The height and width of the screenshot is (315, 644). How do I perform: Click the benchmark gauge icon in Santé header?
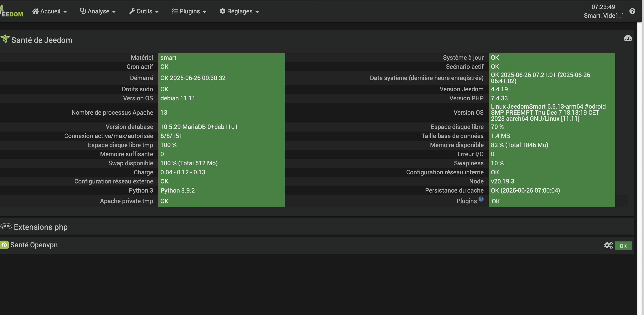click(x=628, y=38)
